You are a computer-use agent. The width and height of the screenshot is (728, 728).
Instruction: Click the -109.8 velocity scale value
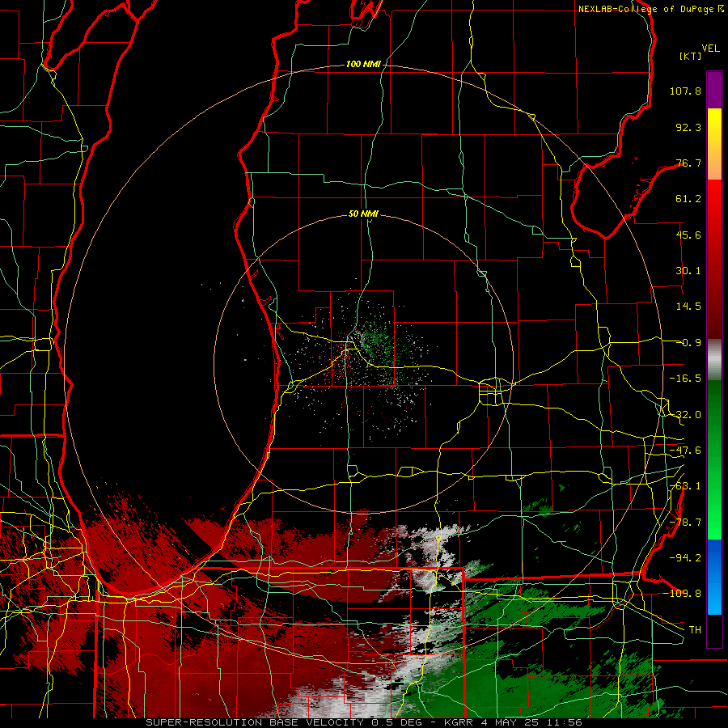684,594
